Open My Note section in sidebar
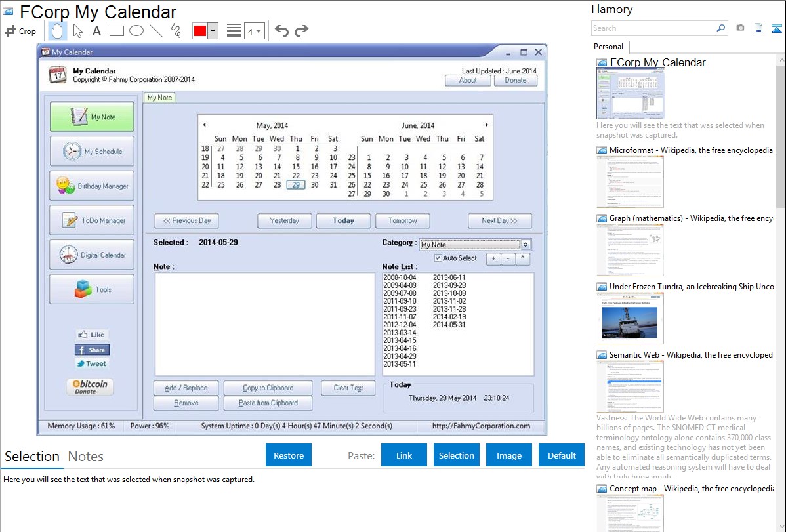Screen dimensions: 786x532 [x=92, y=117]
